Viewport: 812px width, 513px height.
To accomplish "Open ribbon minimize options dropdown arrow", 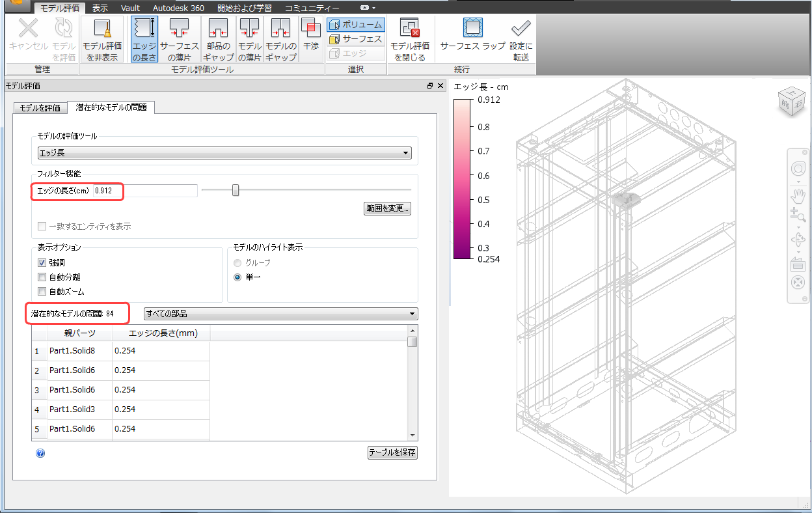I will click(374, 8).
